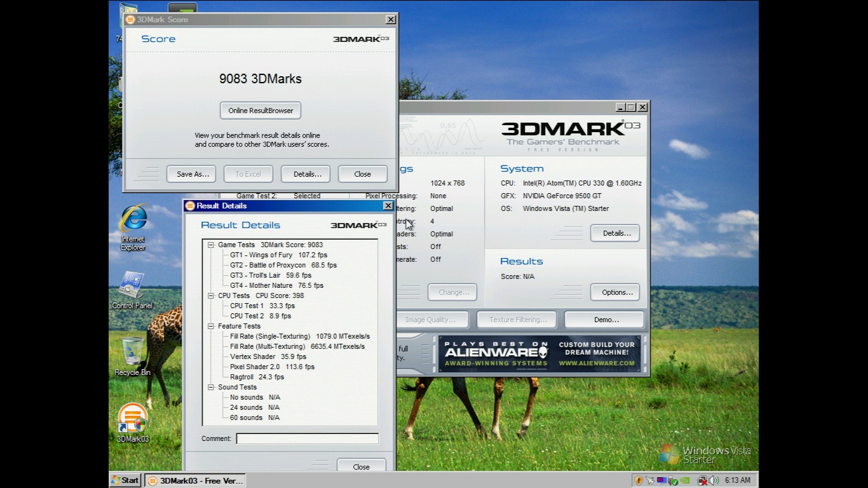
Task: Select the CPU Test 2 8.9 fps row
Action: [261, 316]
